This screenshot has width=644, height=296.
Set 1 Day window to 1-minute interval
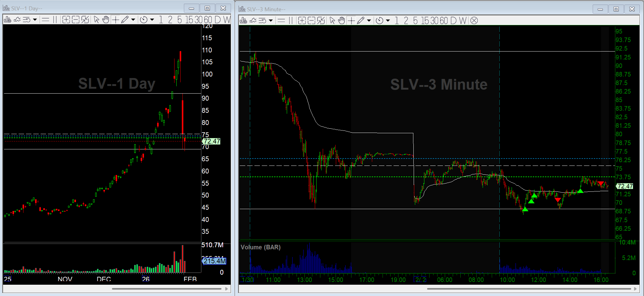(x=161, y=20)
